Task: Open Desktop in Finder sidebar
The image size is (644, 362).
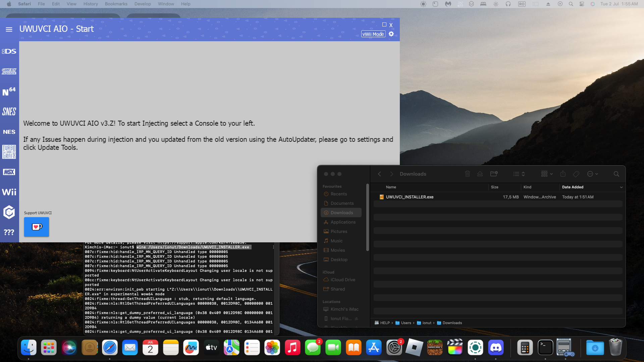Action: pyautogui.click(x=341, y=260)
